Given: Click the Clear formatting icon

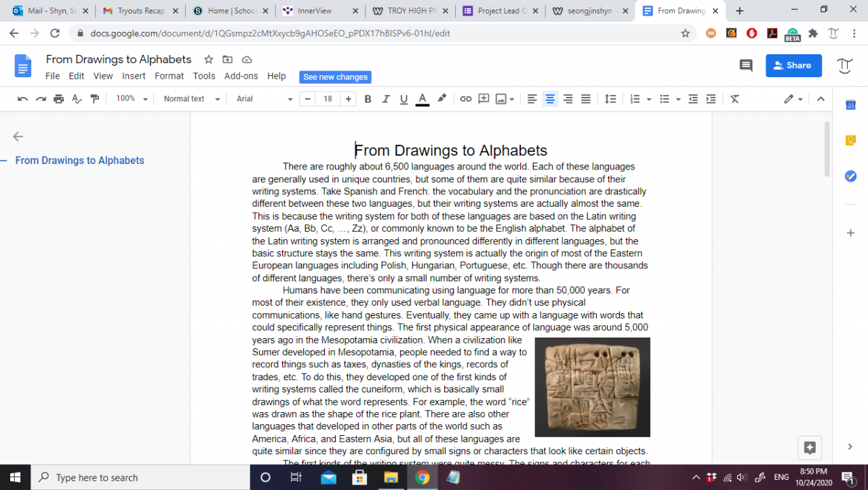Looking at the screenshot, I should [734, 99].
